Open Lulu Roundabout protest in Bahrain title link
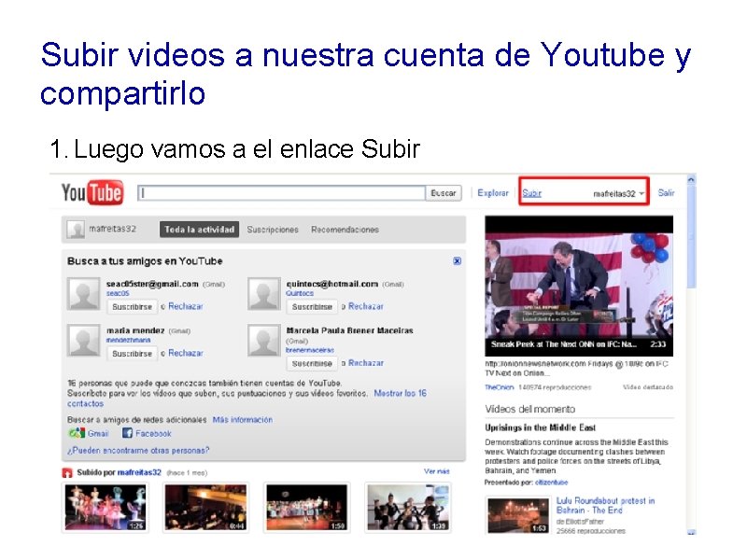The width and height of the screenshot is (747, 560). [x=605, y=505]
